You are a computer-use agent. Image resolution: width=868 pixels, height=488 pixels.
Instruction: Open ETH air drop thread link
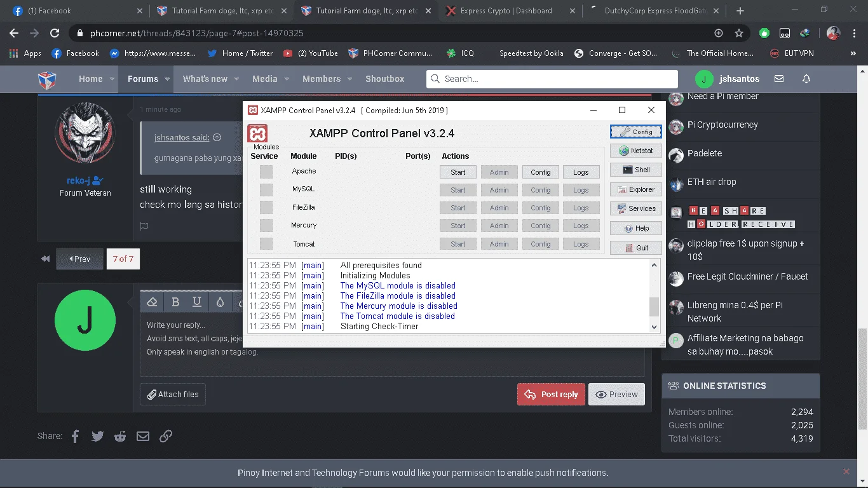(712, 182)
